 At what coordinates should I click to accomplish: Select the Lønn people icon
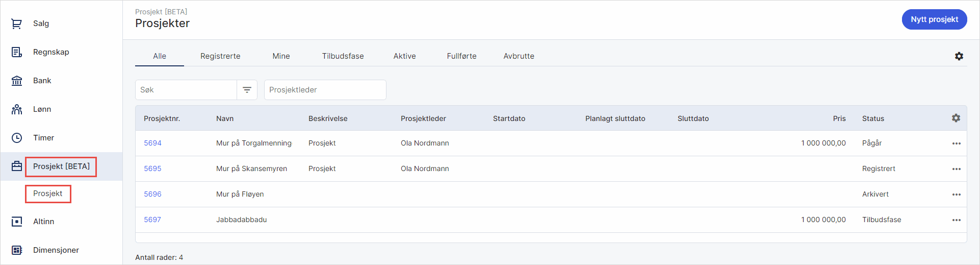point(17,109)
